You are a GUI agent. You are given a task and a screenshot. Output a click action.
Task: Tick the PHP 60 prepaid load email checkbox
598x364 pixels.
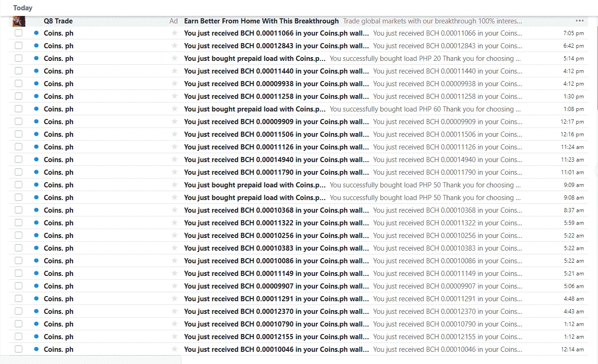pos(18,109)
